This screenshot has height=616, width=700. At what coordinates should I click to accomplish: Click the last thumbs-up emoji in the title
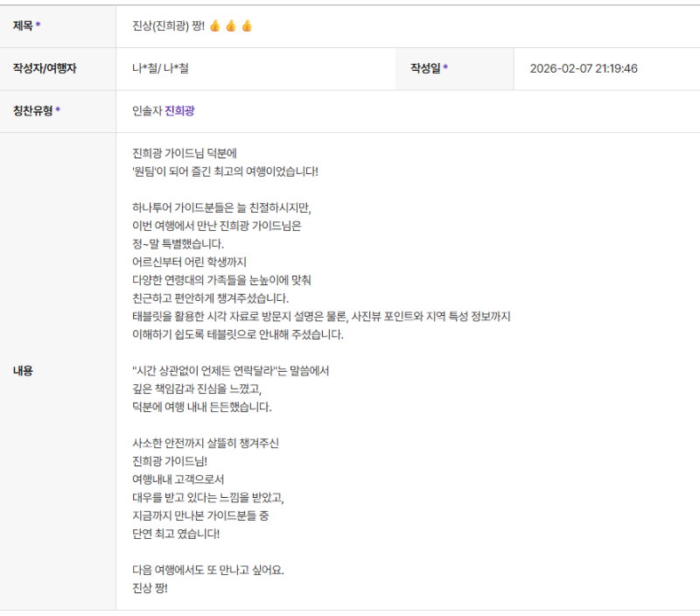pyautogui.click(x=247, y=26)
